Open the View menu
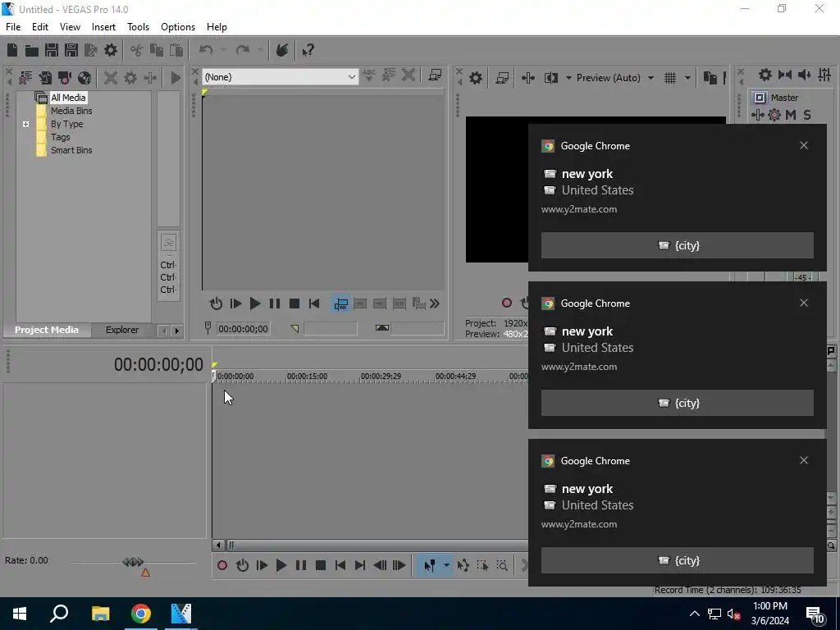 click(71, 27)
